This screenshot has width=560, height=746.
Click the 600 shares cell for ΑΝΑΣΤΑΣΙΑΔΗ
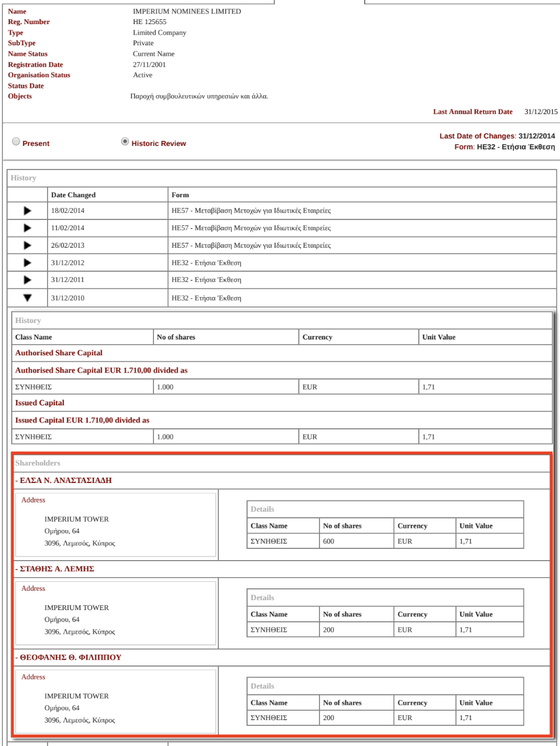356,541
